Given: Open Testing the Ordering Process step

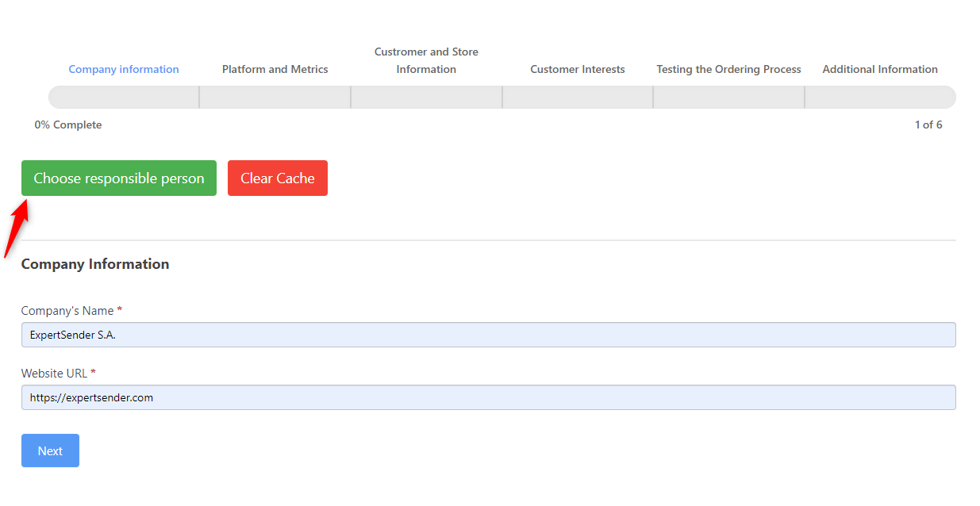Looking at the screenshot, I should (728, 69).
